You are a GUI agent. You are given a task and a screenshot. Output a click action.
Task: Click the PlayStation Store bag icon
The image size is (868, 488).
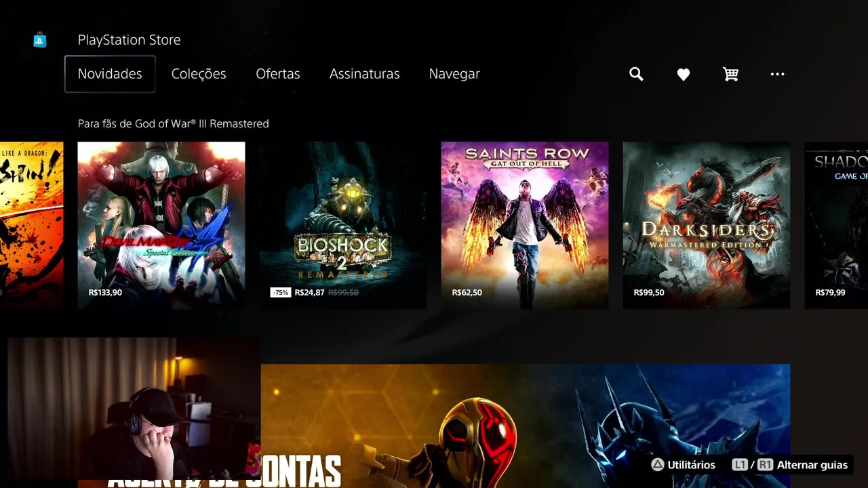coord(40,40)
